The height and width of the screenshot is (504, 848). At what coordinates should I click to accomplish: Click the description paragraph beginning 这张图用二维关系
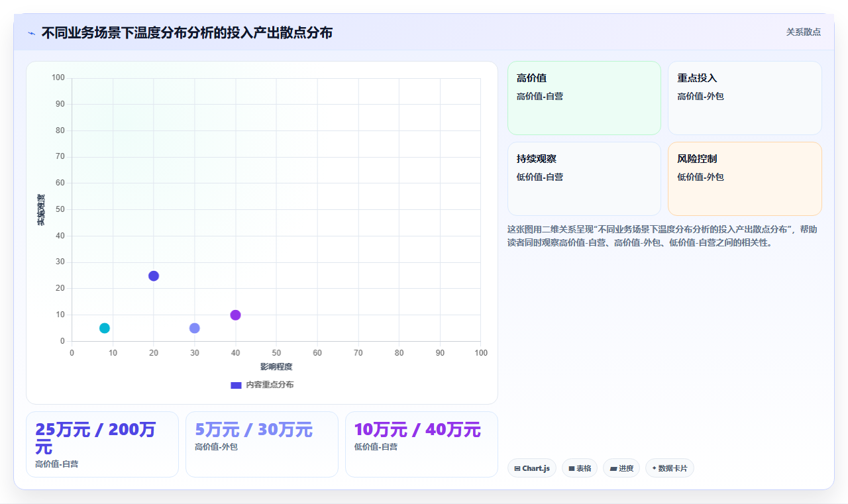click(x=662, y=236)
